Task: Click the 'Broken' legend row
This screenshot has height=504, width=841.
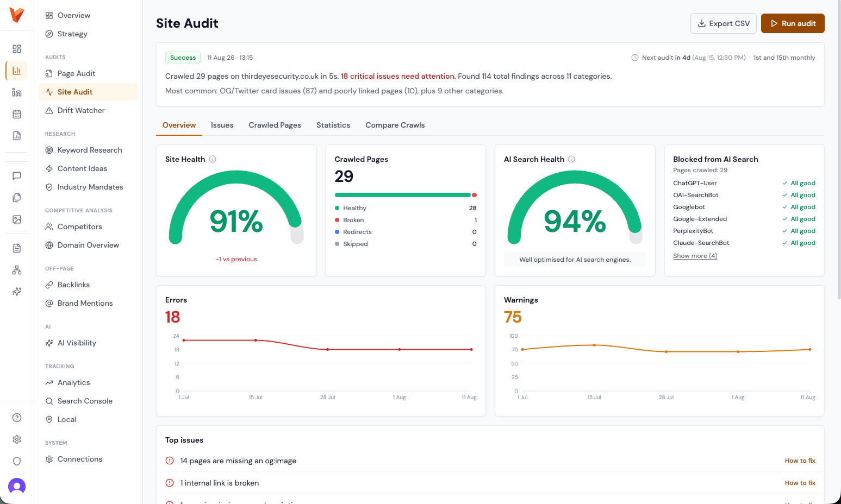Action: 406,220
